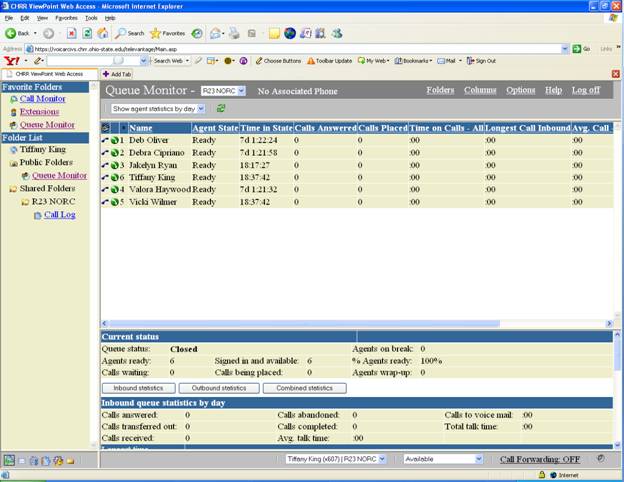624x482 pixels.
Task: Click the Call Monitor favorite folder icon
Action: (x=13, y=99)
